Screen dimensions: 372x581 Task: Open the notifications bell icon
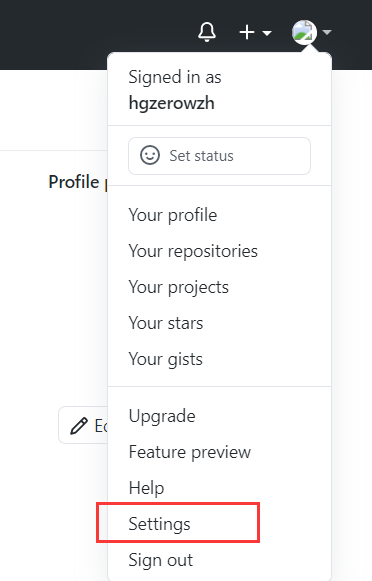pyautogui.click(x=207, y=32)
